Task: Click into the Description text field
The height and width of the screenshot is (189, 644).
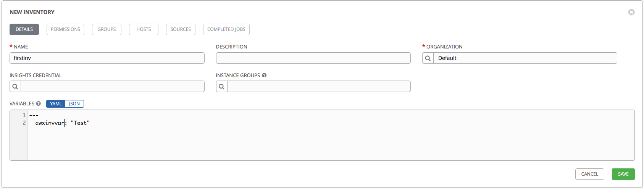Action: [x=313, y=58]
